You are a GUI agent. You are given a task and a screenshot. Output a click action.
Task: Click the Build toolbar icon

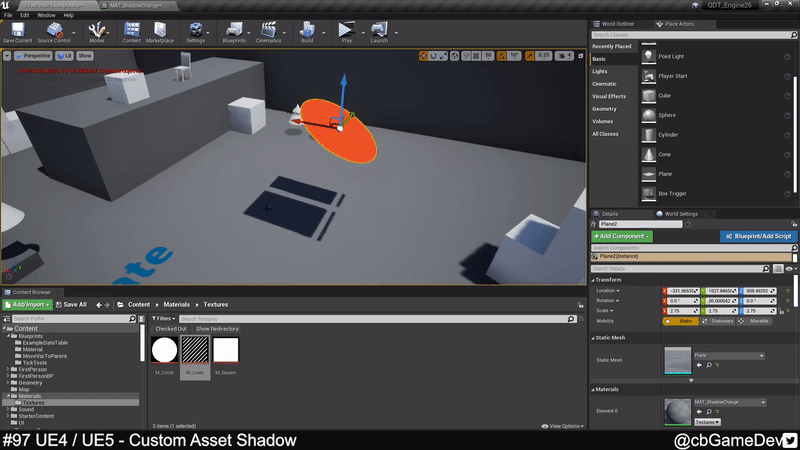307,31
